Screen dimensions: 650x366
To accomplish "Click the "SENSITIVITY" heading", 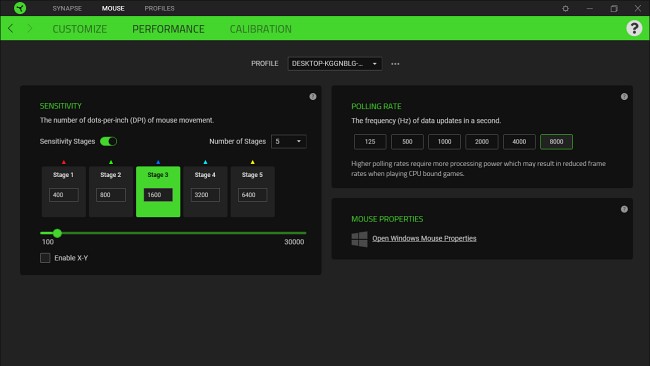I will click(x=61, y=106).
